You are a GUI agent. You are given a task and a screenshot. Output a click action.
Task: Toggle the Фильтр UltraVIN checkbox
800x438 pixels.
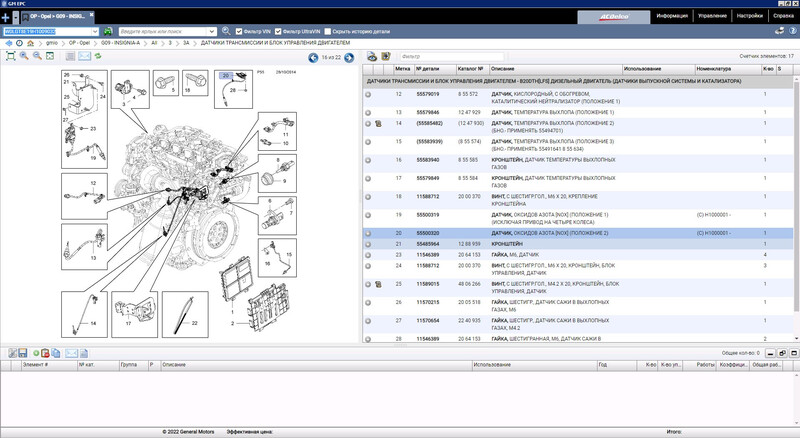click(278, 31)
